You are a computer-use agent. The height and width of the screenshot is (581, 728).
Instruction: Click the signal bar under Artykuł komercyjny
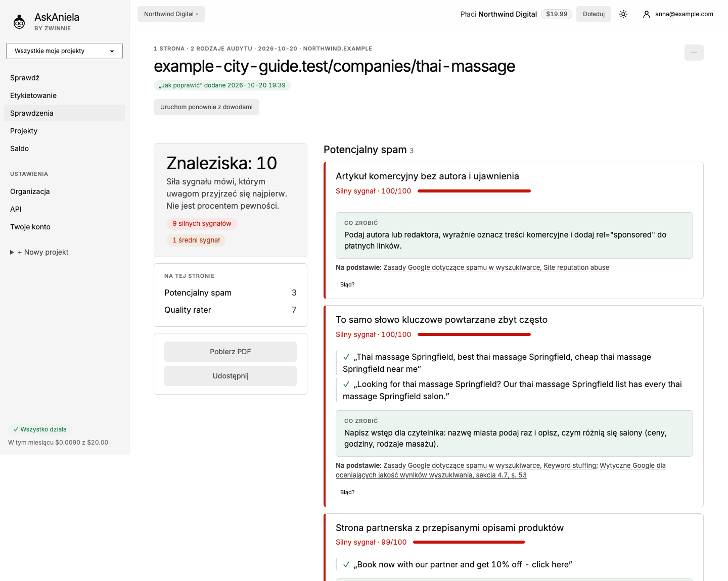pos(474,191)
